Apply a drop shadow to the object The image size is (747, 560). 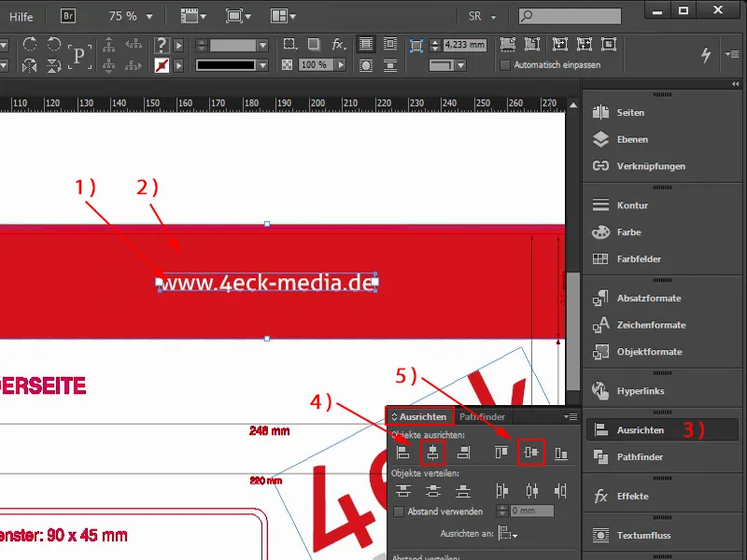click(314, 44)
